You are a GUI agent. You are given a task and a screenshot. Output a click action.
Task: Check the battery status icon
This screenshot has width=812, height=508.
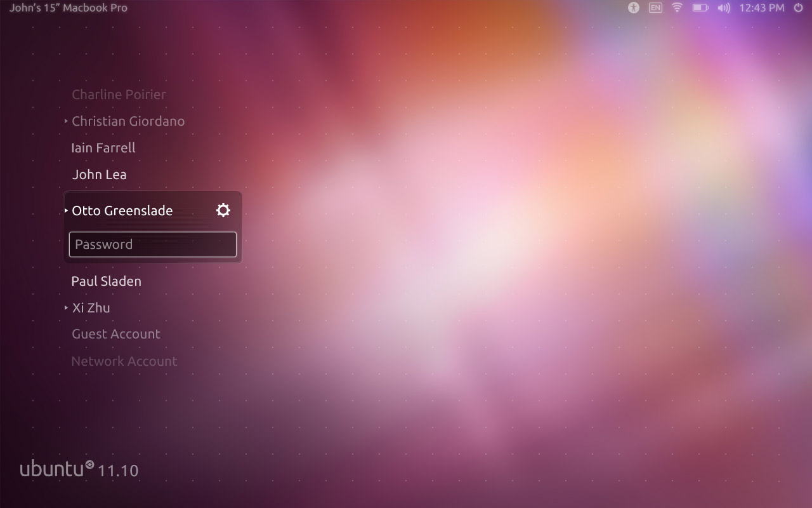700,8
